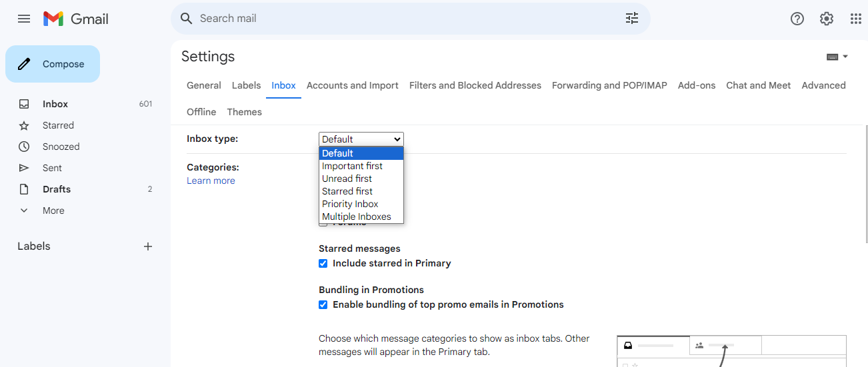Open the Themes settings tab
Image resolution: width=868 pixels, height=367 pixels.
click(x=244, y=112)
